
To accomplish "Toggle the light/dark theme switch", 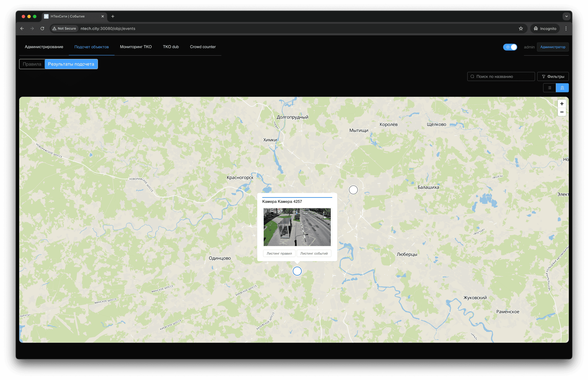I will point(510,47).
